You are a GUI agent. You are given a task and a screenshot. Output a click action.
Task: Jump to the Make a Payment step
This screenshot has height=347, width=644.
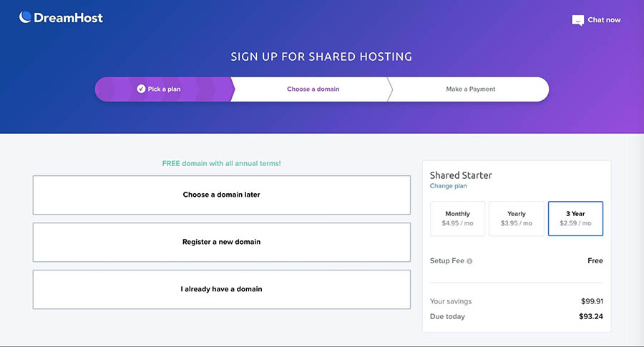(x=470, y=89)
